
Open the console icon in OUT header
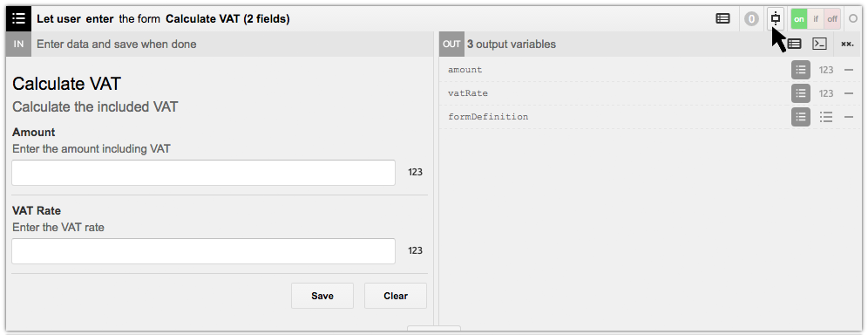(819, 44)
